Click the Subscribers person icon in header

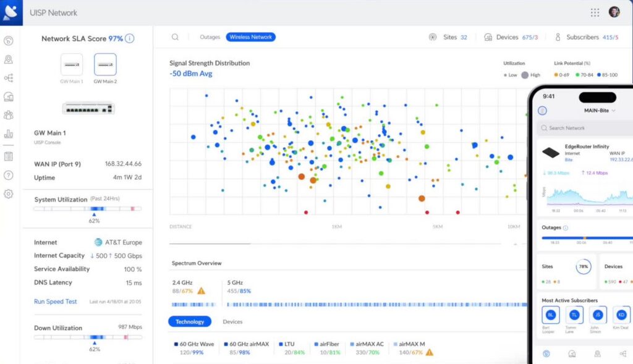click(558, 37)
